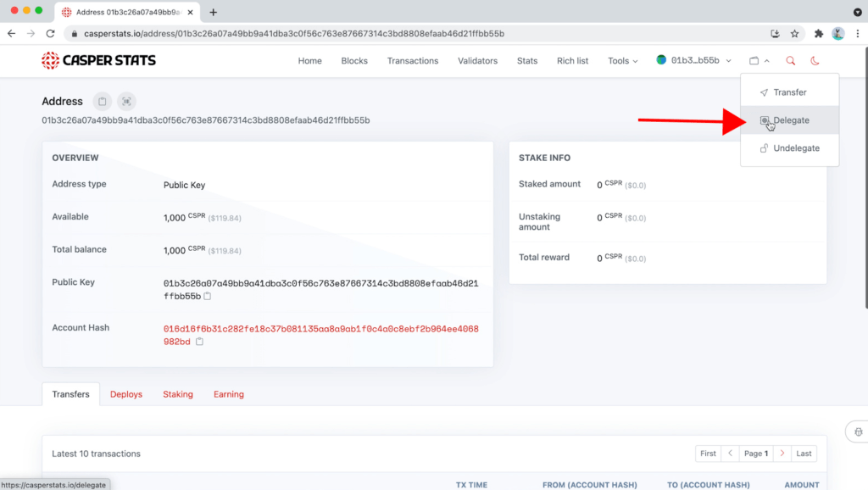Open the red search magnifier icon
The width and height of the screenshot is (868, 490).
click(x=791, y=61)
